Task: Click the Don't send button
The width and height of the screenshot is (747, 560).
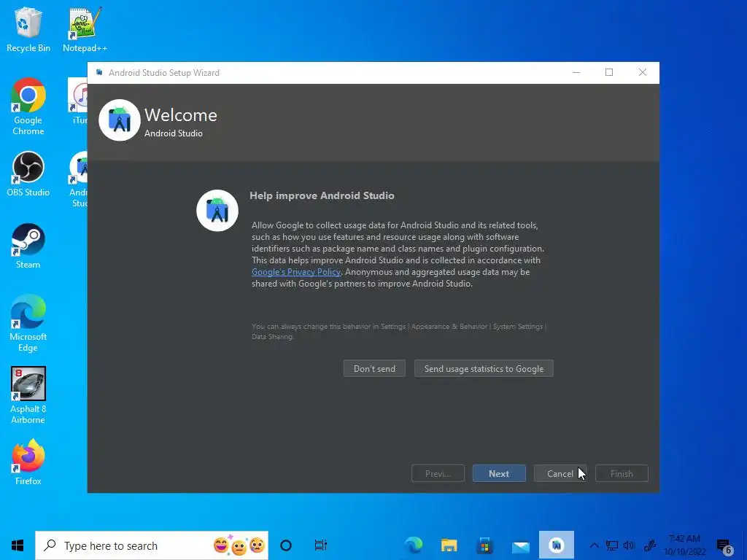Action: [374, 368]
